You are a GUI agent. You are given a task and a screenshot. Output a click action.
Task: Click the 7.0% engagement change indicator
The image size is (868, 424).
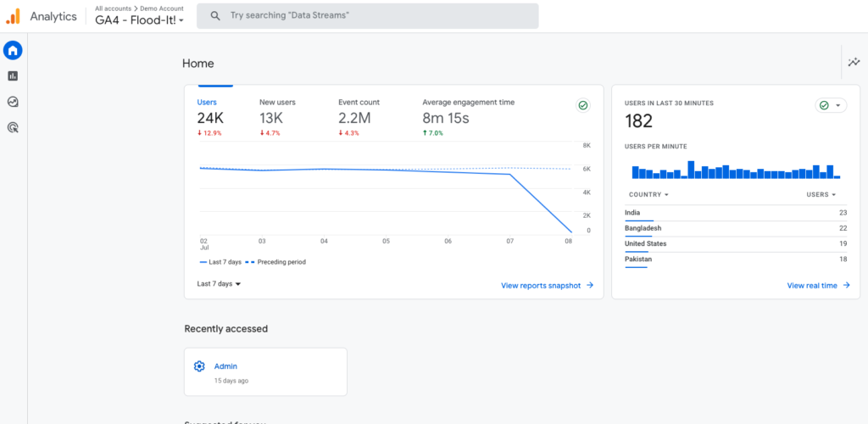[433, 133]
